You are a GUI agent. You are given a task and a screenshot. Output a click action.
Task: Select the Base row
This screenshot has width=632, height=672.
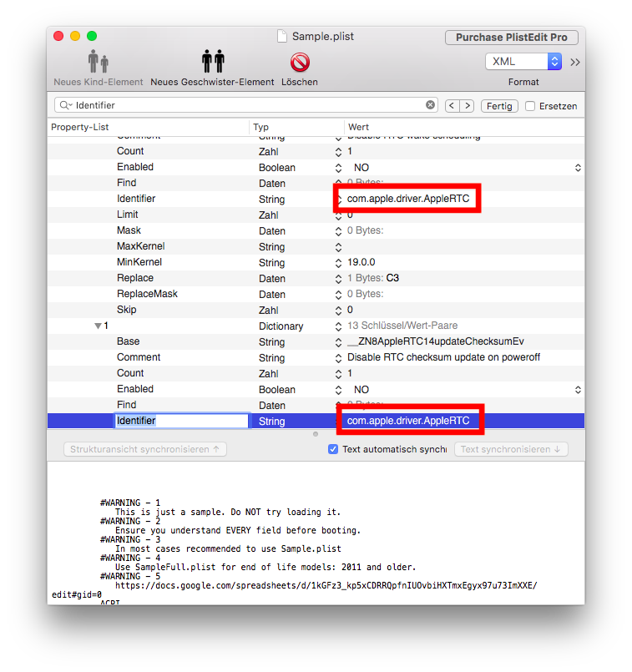316,341
